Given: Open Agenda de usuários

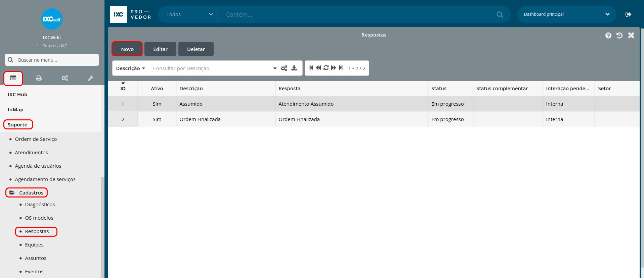Looking at the screenshot, I should point(38,166).
